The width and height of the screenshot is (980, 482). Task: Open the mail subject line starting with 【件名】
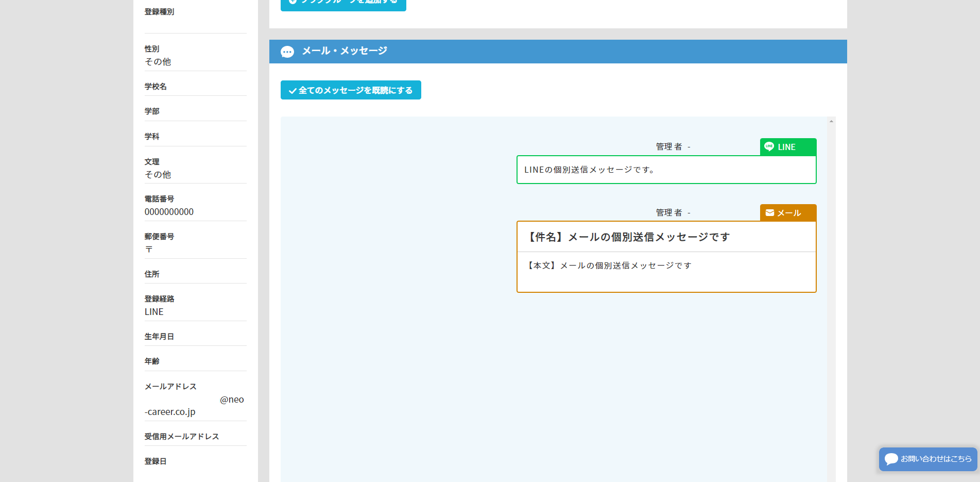click(x=628, y=237)
